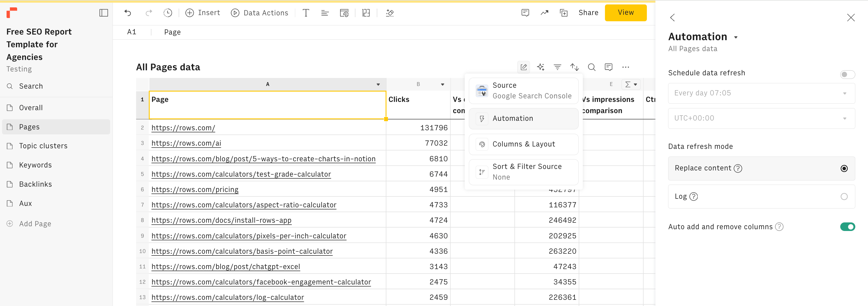
Task: Open the https://rows.com/ai link
Action: [x=186, y=143]
